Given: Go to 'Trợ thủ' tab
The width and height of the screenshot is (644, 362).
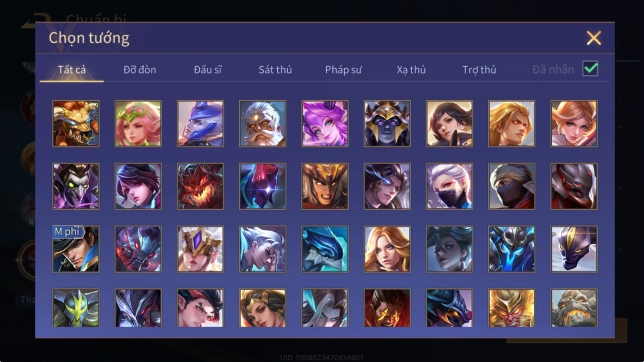Looking at the screenshot, I should point(479,70).
